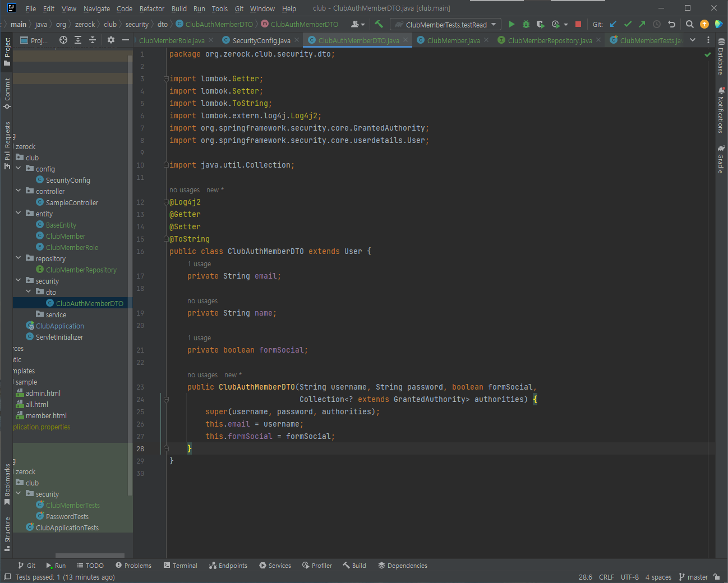Click the Project panel horizontal scrollbar
728x583 pixels.
[90, 556]
